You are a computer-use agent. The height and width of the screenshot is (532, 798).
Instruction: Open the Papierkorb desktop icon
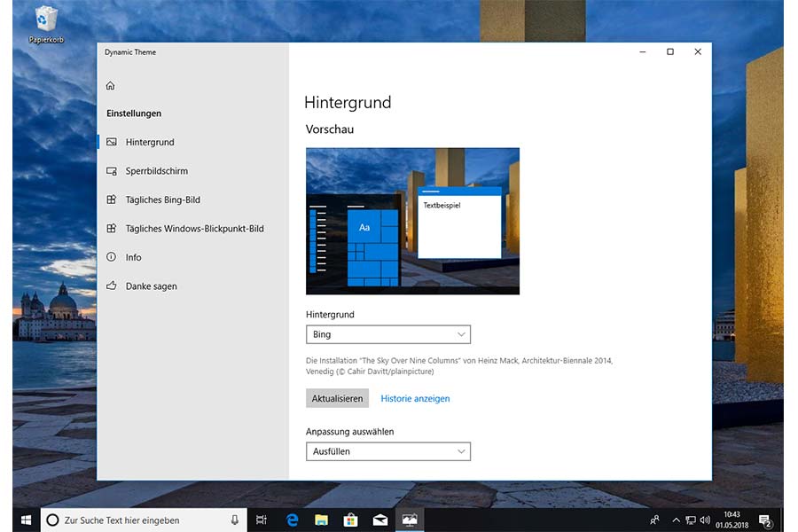46,24
